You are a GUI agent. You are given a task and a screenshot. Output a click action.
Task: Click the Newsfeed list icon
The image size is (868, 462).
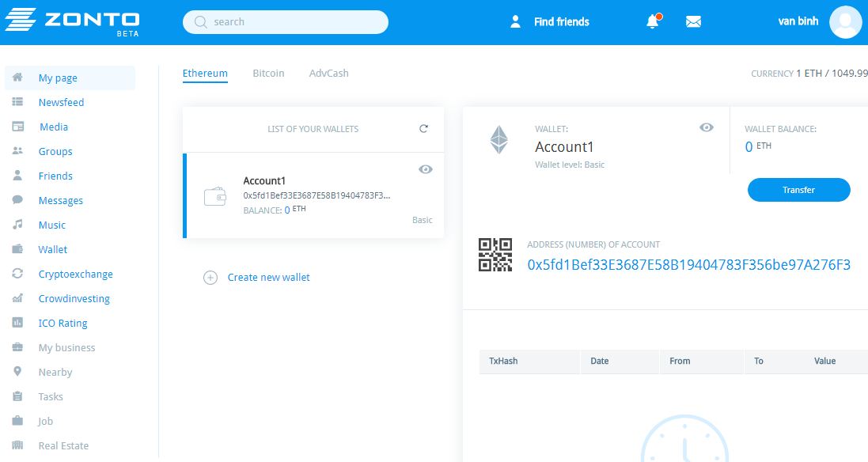click(x=17, y=102)
